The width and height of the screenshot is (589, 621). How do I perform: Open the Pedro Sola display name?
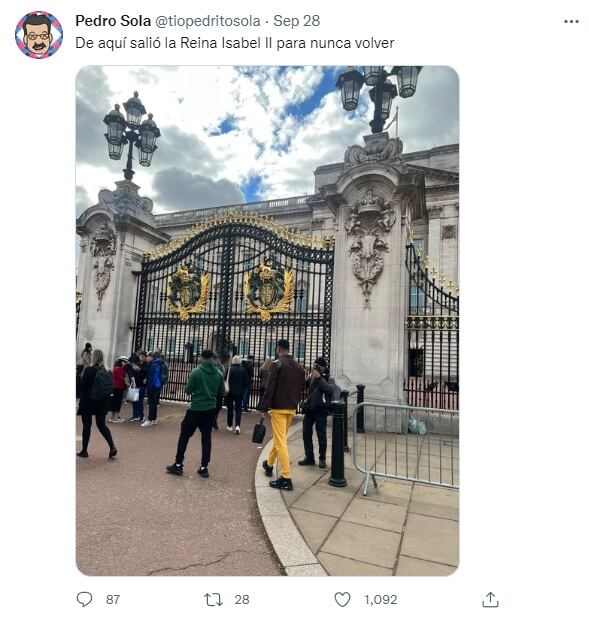tap(113, 21)
